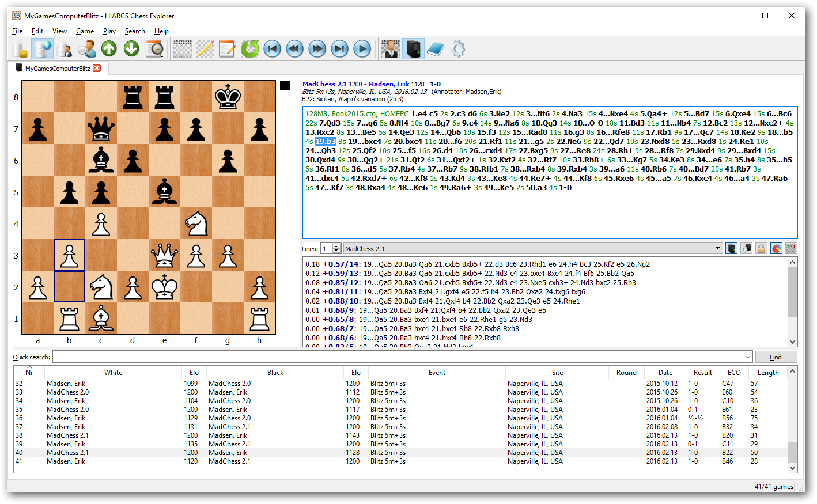Toggle the engine analysis tower icon in toolbar
817x504 pixels.
coord(413,49)
